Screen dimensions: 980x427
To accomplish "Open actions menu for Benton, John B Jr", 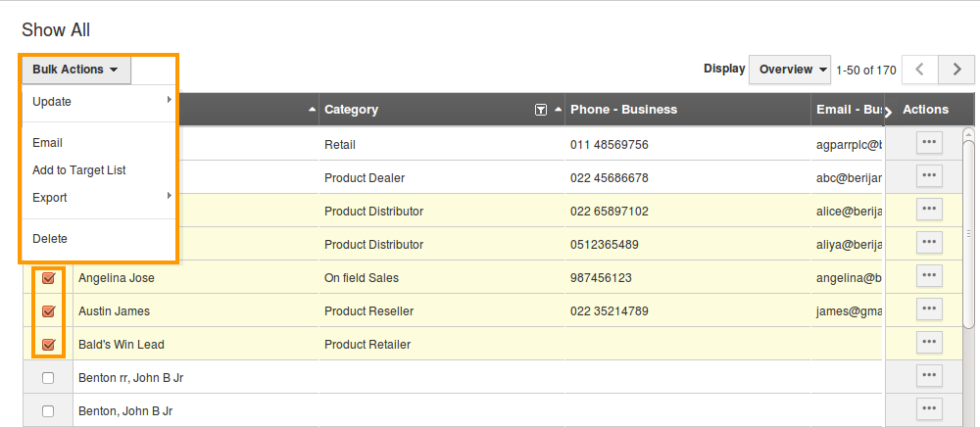I will 929,408.
